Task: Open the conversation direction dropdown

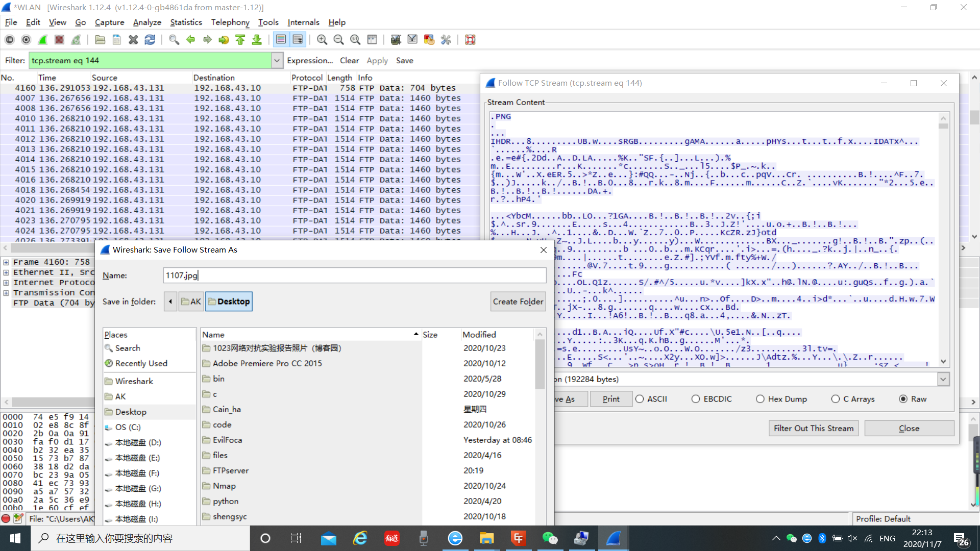Action: (943, 379)
